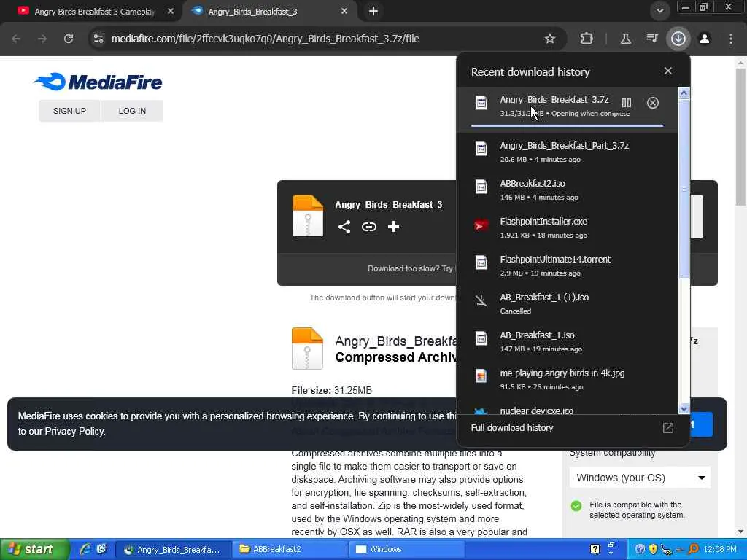Viewport: 747px width, 560px height.
Task: Open the Windows Start menu
Action: point(34,550)
